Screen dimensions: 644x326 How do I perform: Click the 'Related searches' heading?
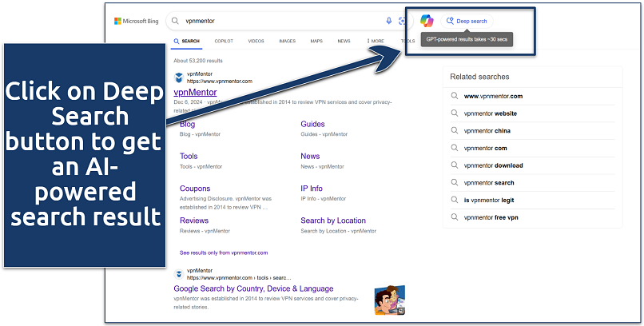point(479,77)
